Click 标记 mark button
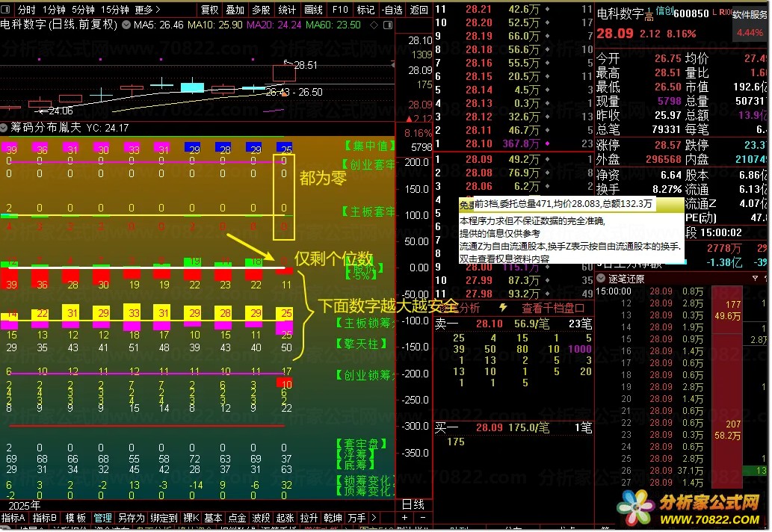 click(x=365, y=10)
